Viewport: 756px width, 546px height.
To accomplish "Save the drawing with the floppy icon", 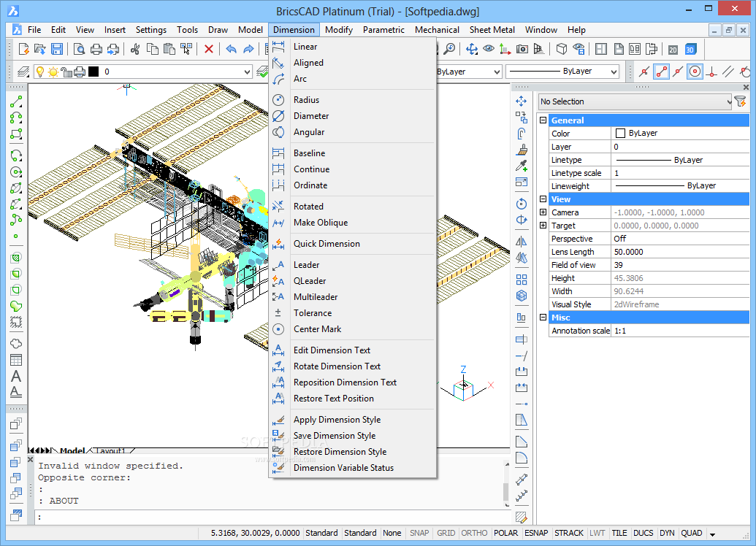I will [x=57, y=49].
